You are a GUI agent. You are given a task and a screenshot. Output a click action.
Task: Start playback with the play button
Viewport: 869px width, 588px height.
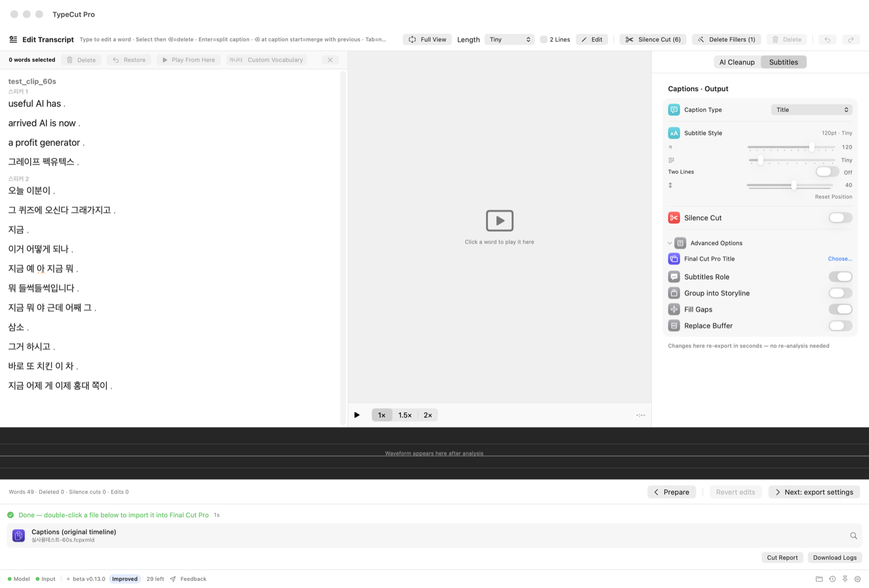[357, 415]
